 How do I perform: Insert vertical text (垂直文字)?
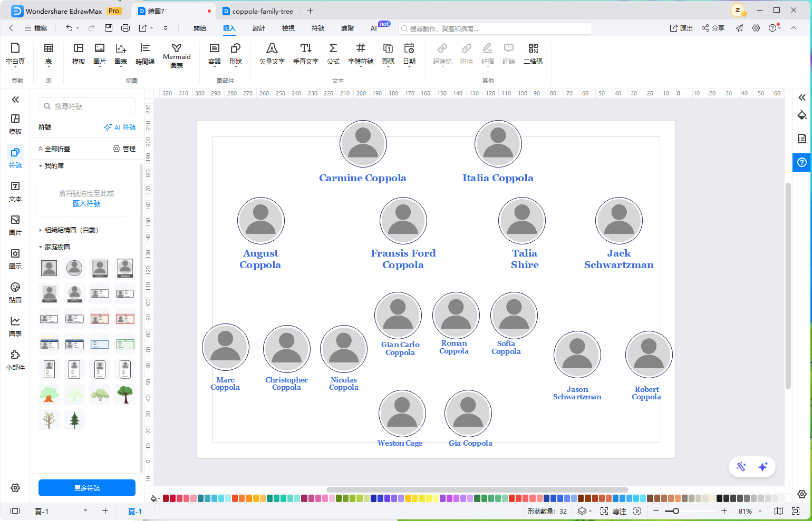pos(306,54)
